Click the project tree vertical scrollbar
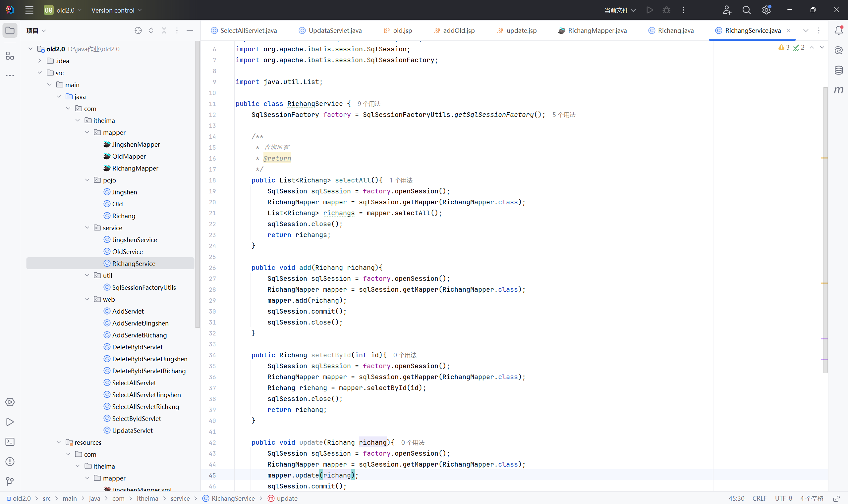This screenshot has height=504, width=848. [x=198, y=183]
